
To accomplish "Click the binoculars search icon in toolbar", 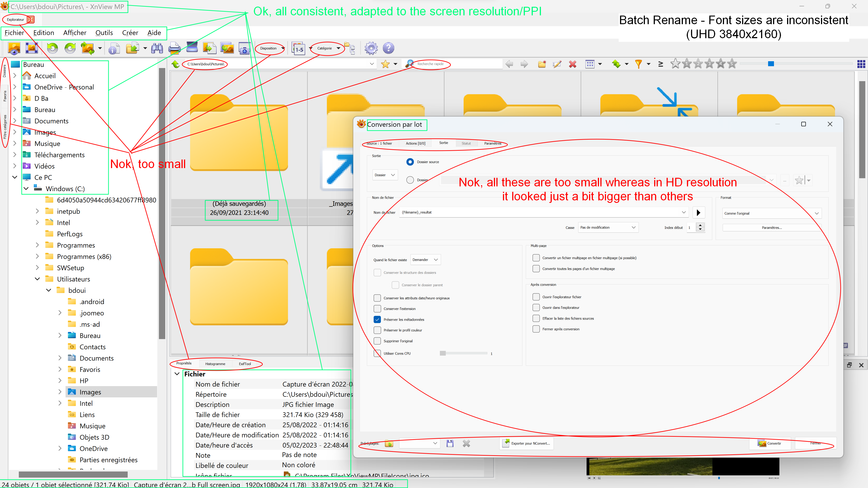I will coord(157,49).
